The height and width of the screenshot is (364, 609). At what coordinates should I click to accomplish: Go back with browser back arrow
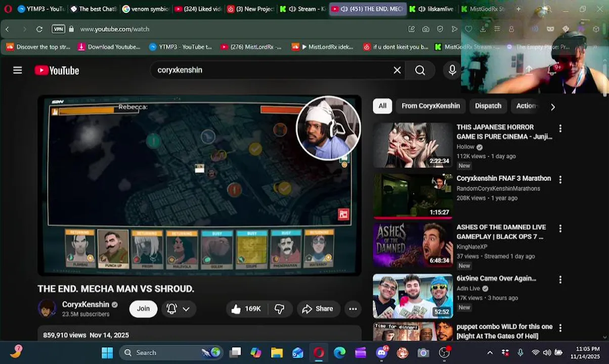[x=8, y=29]
